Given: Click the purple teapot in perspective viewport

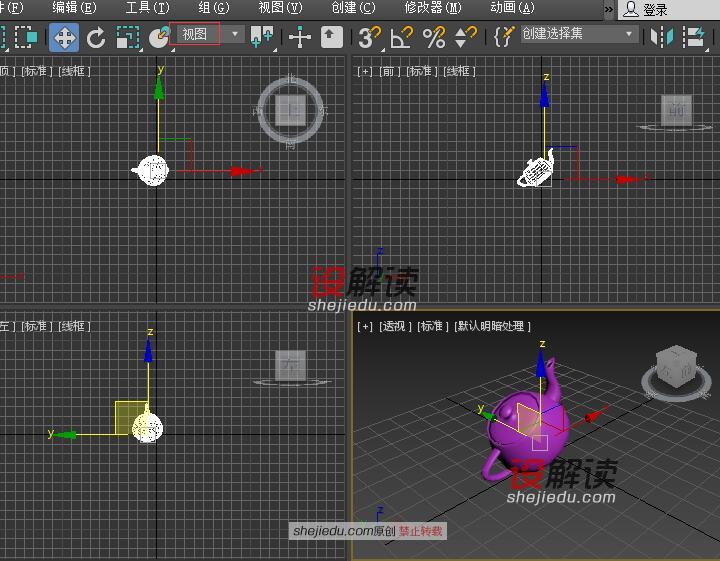Looking at the screenshot, I should click(x=528, y=429).
